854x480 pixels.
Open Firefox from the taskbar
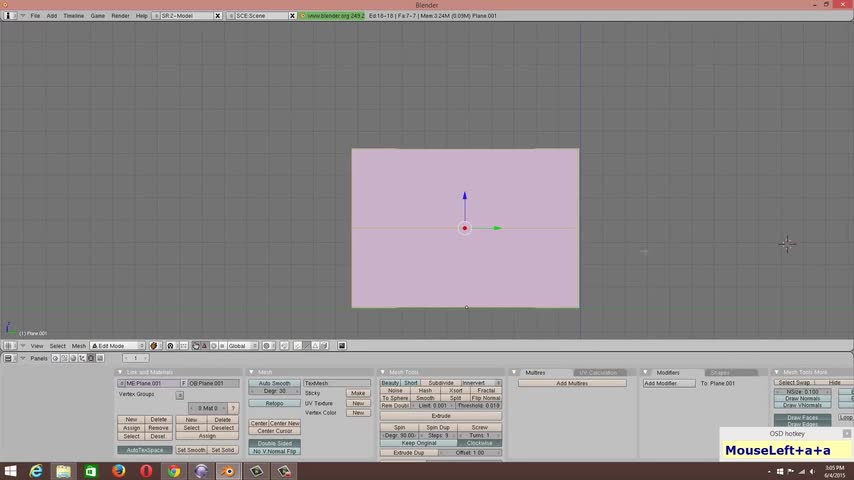pyautogui.click(x=118, y=471)
